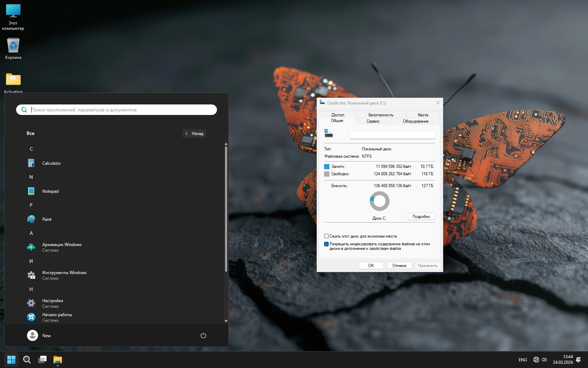Screen dimensions: 588x368
Task: Select the Общие tab
Action: coord(337,121)
